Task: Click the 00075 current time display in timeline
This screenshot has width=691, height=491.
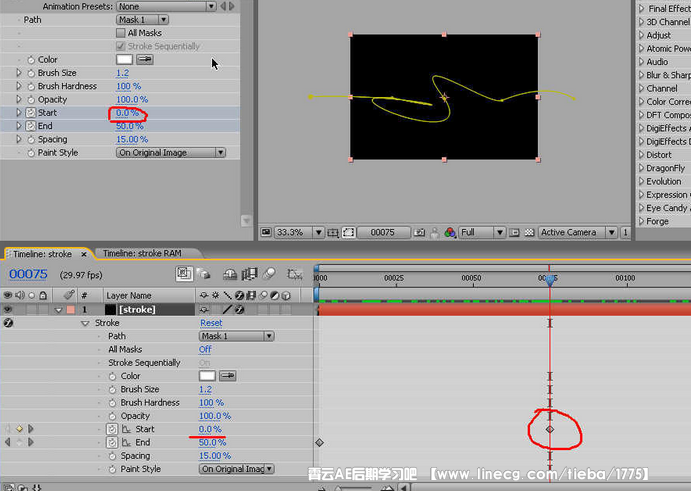Action: 28,274
